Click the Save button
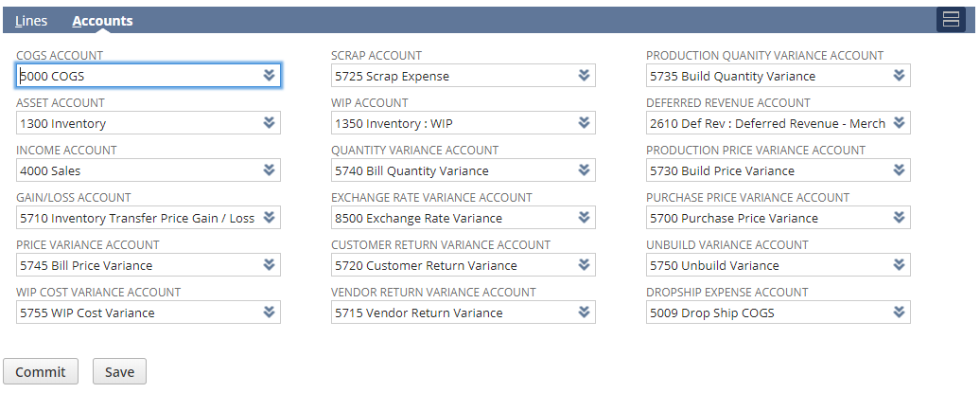Image resolution: width=980 pixels, height=393 pixels. click(119, 372)
